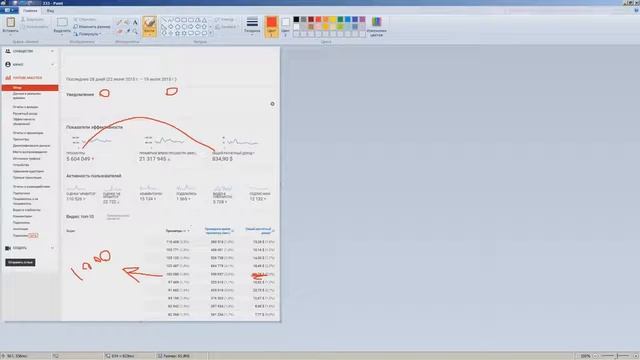640x360 pixels.
Task: Click Resize (Изменить размер) button
Action: point(92,27)
